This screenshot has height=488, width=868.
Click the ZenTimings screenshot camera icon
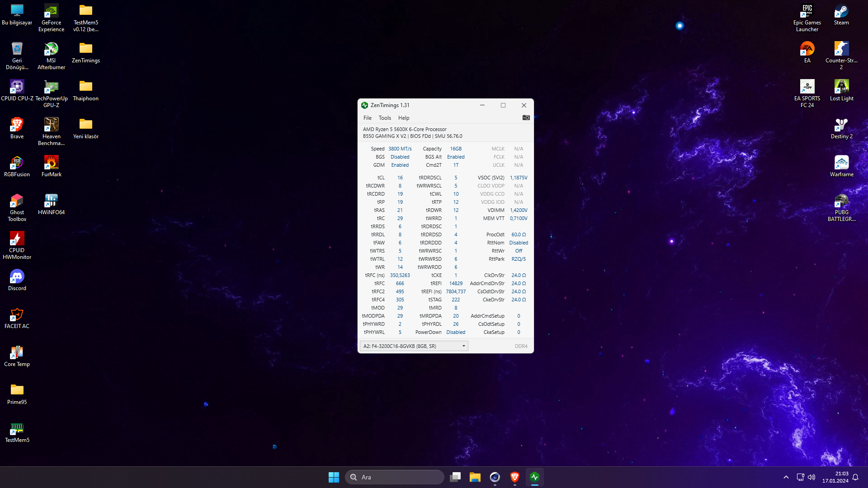pyautogui.click(x=526, y=118)
